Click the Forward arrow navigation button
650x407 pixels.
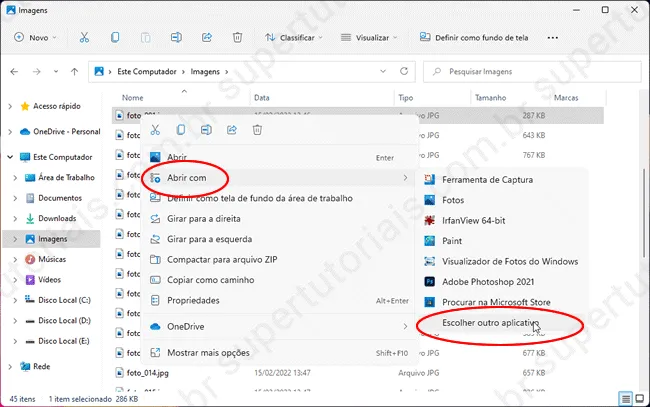(36, 72)
